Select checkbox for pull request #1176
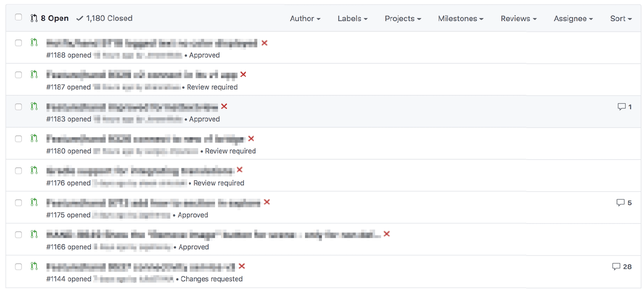The height and width of the screenshot is (295, 644). [x=19, y=171]
